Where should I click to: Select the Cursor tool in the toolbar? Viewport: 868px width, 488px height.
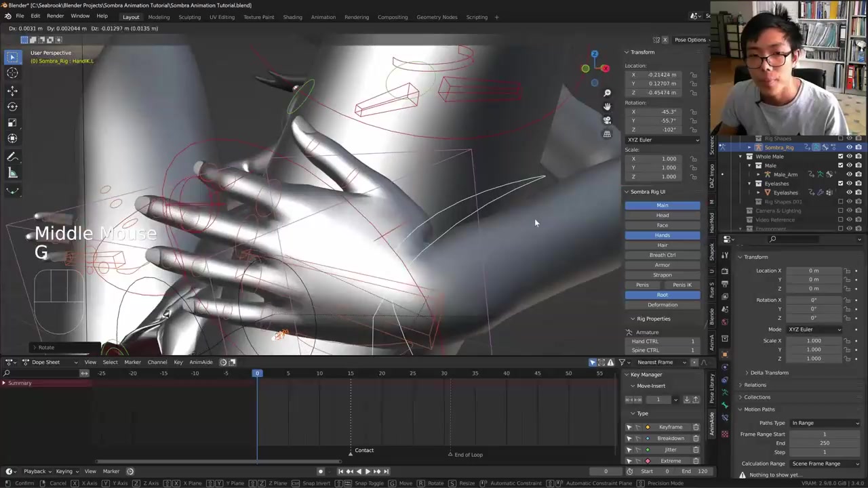coord(12,73)
